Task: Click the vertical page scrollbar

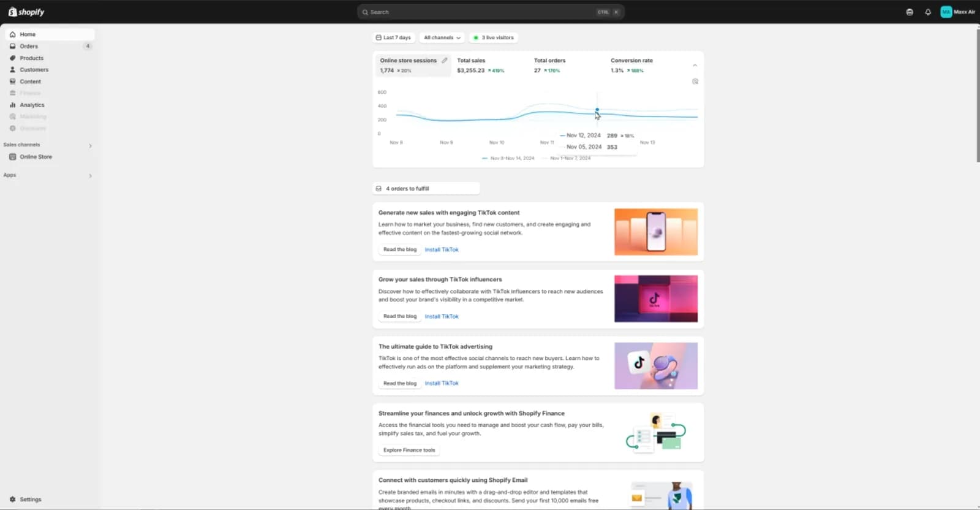Action: pos(978,95)
